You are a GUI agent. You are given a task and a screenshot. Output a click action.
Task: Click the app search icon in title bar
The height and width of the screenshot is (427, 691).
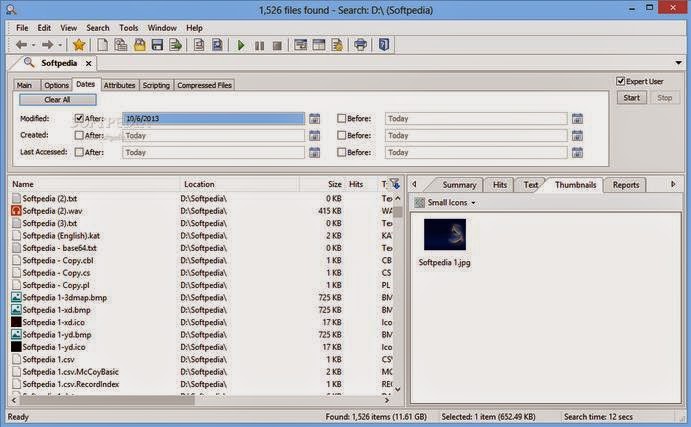11,9
